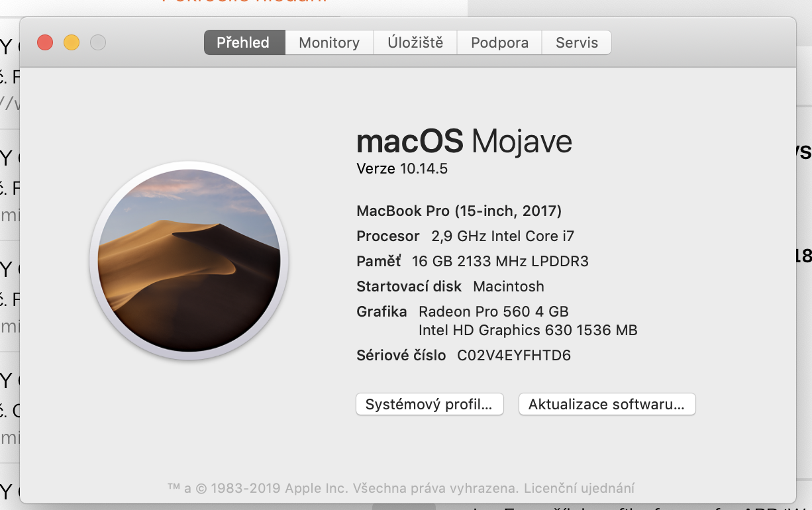Click the Verze 10.14.5 text
Screen dimensions: 812x510
point(400,169)
